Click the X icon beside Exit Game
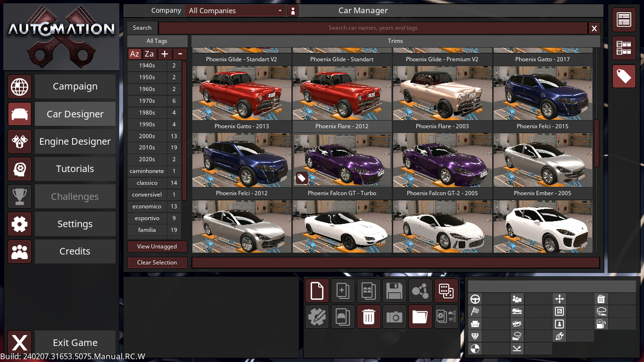This screenshot has width=644, height=362. click(20, 343)
